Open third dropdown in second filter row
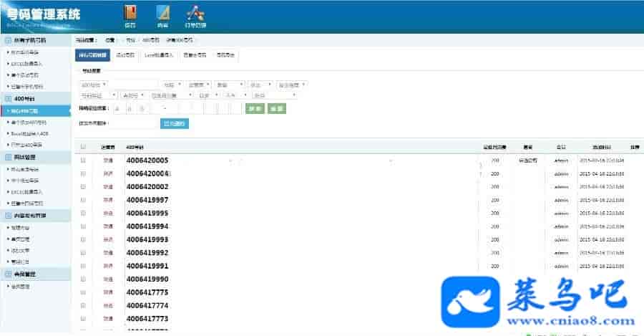644x336 pixels. tap(171, 95)
